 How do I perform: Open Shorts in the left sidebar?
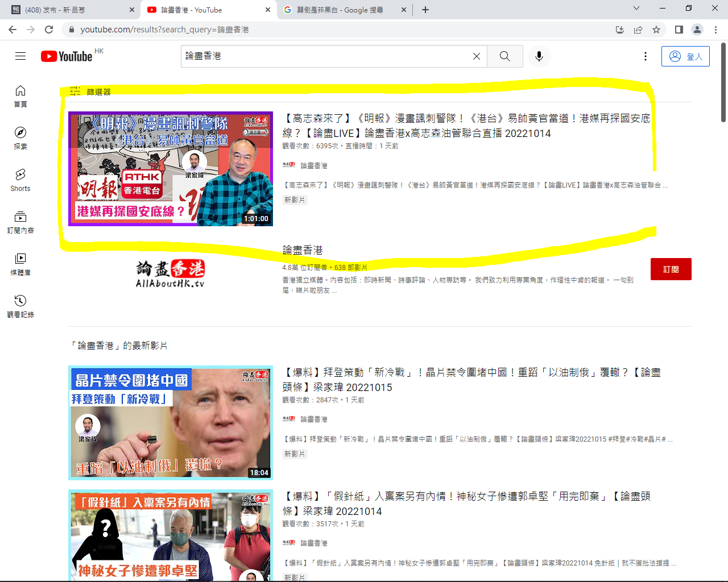[20, 180]
